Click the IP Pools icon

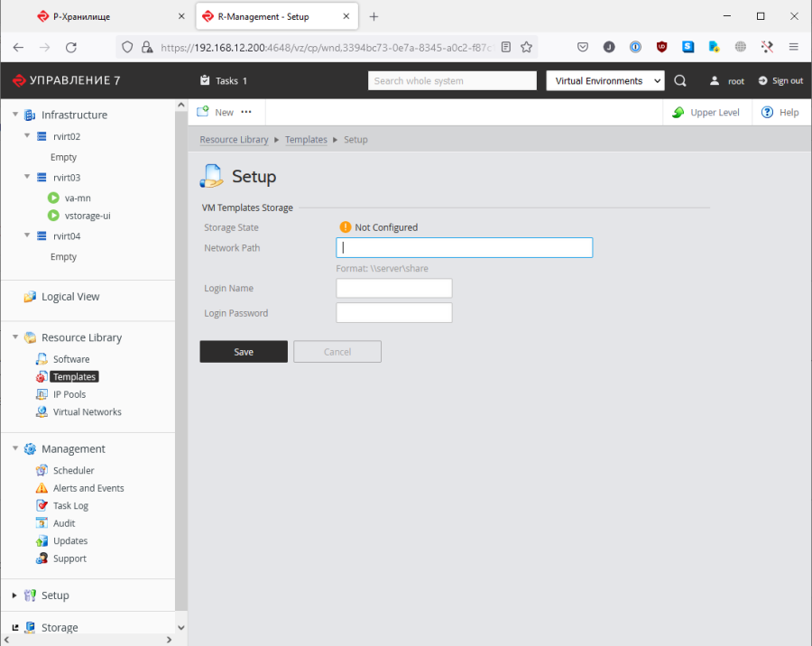pos(42,394)
